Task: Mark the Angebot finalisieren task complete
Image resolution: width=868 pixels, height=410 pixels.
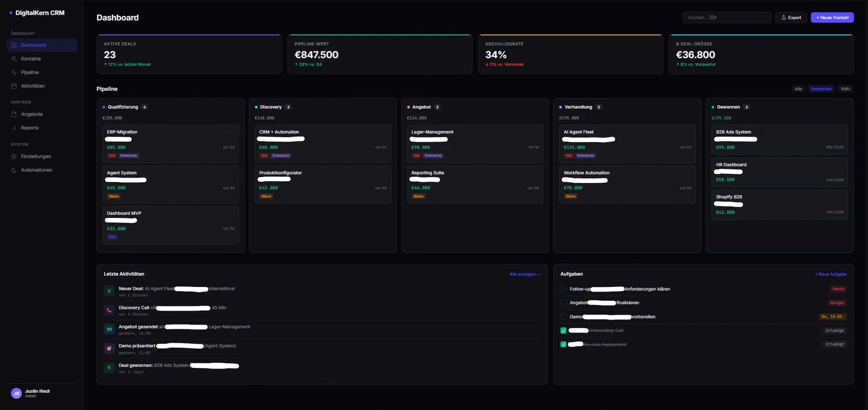Action: pyautogui.click(x=563, y=303)
